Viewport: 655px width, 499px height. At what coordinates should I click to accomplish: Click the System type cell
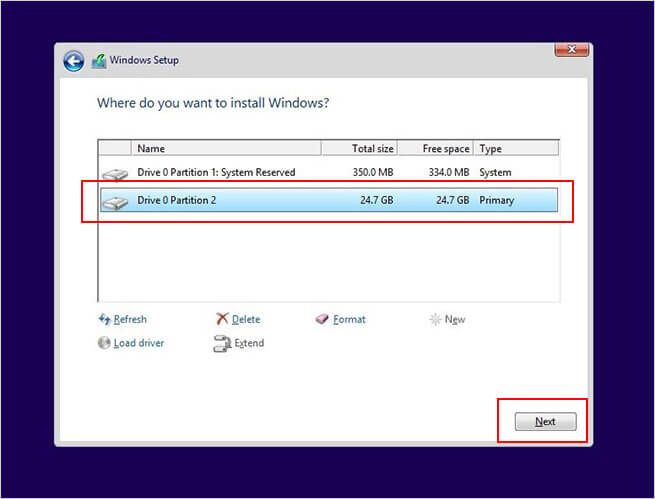[x=495, y=172]
